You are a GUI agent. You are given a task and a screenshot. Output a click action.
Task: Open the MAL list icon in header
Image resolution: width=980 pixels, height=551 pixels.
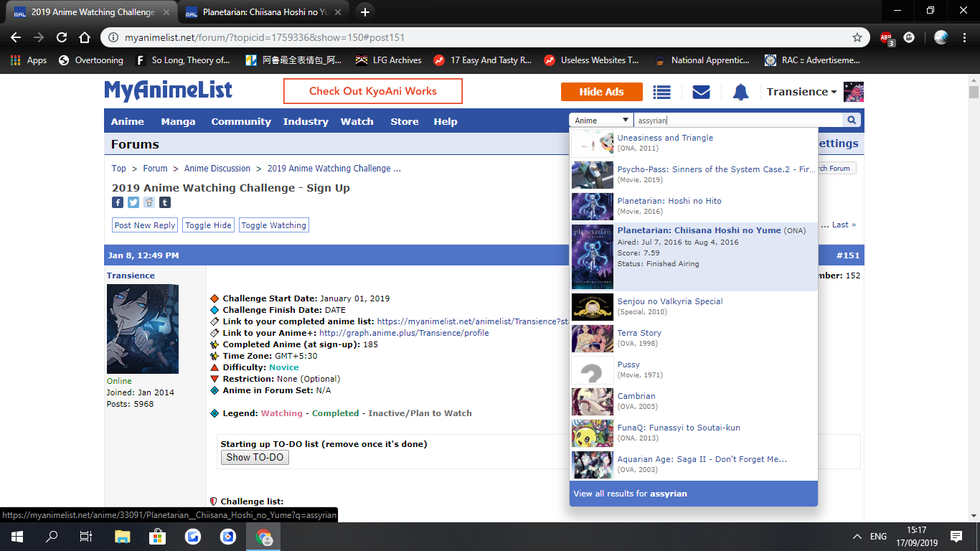tap(661, 92)
